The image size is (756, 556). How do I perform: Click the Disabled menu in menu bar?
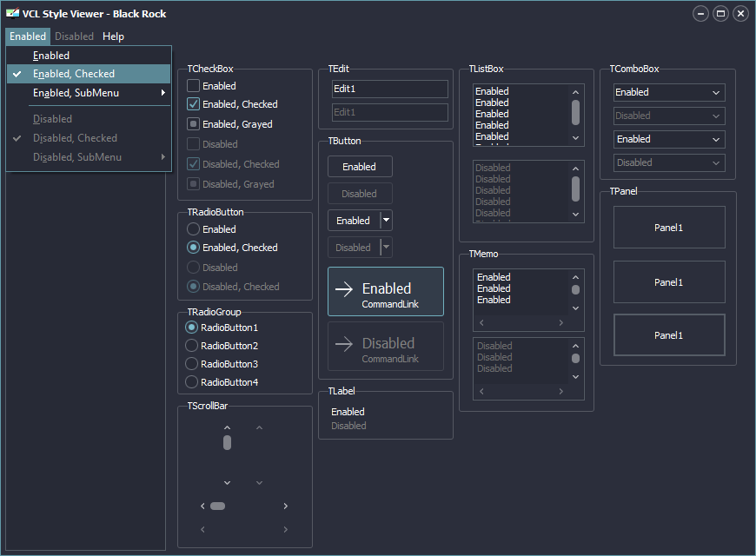pyautogui.click(x=74, y=36)
